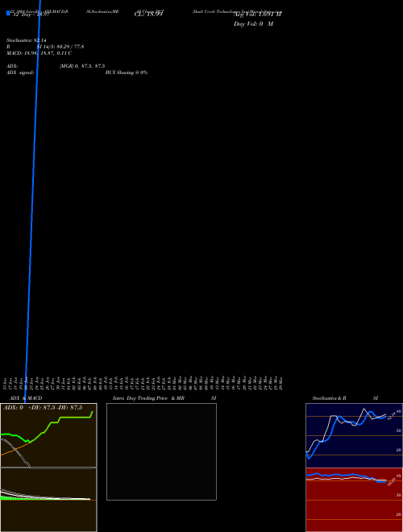Screen dimensions: 403x532
Task: Click the orange ADX line in ADX chart
Action: pos(14,449)
